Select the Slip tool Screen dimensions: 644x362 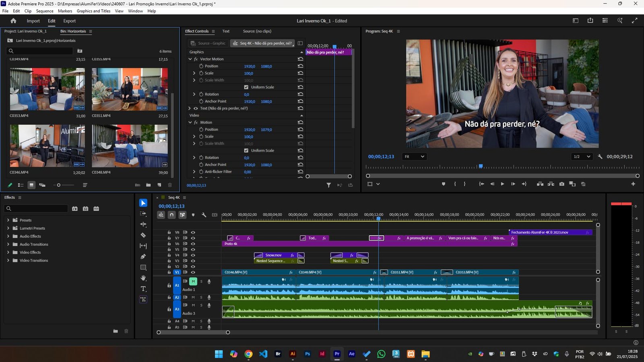[x=143, y=246]
